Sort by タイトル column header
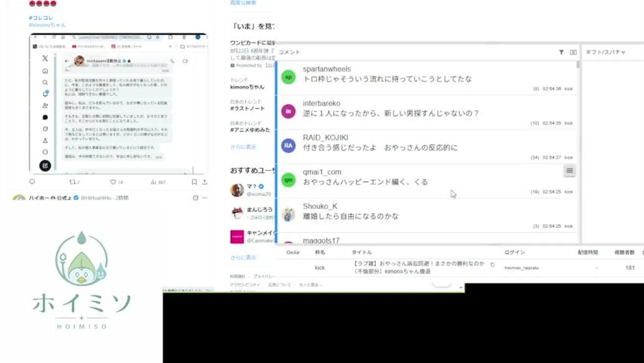The height and width of the screenshot is (363, 644). click(x=362, y=252)
